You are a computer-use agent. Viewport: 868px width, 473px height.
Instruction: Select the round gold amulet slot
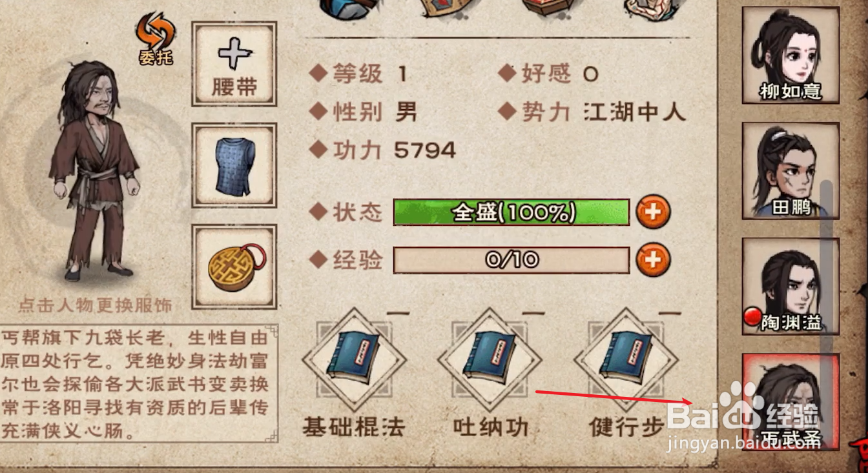click(234, 267)
